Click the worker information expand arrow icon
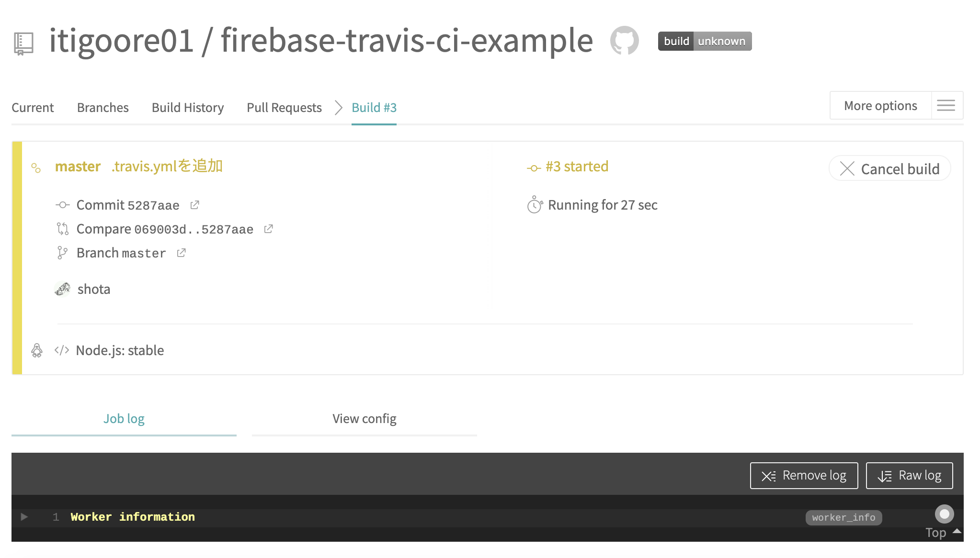980x558 pixels. (x=24, y=517)
